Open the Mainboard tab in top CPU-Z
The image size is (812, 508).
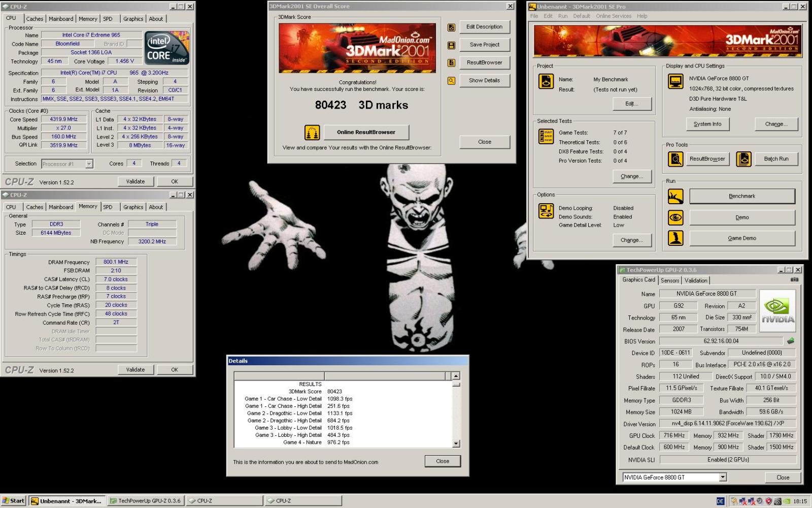coord(61,19)
